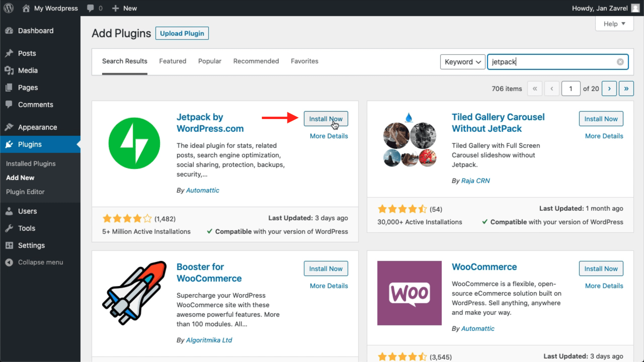Click the Plugins plug icon

pos(9,144)
